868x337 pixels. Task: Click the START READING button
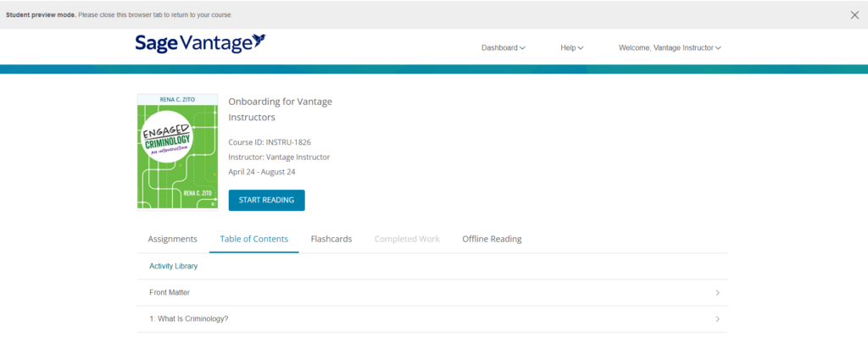pyautogui.click(x=266, y=201)
